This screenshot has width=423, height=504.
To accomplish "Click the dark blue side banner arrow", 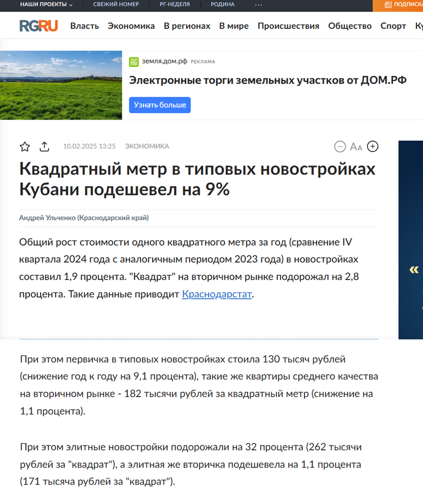I will tap(414, 270).
